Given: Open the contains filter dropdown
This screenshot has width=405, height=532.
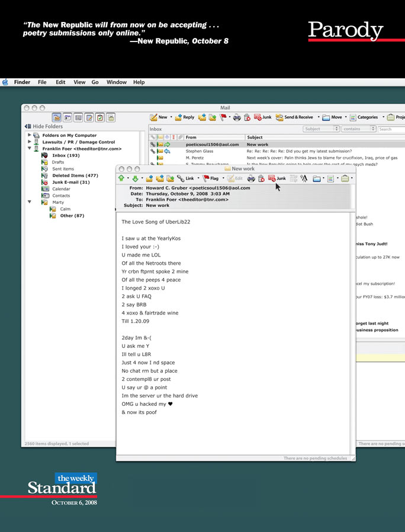Looking at the screenshot, I should (358, 129).
